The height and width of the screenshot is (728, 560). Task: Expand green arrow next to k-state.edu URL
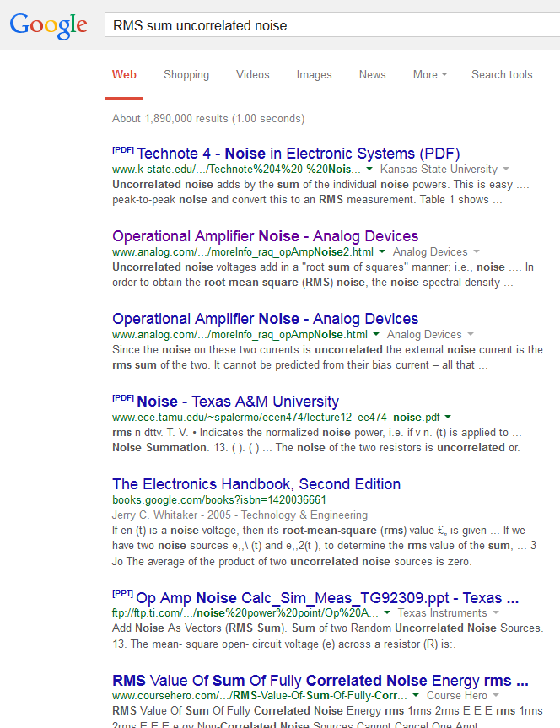[369, 169]
